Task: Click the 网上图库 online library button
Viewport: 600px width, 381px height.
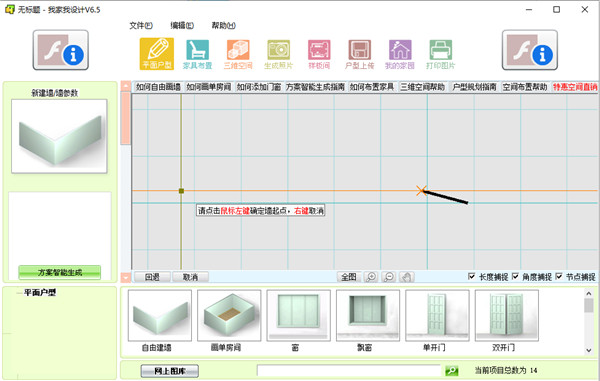Action: tap(170, 371)
